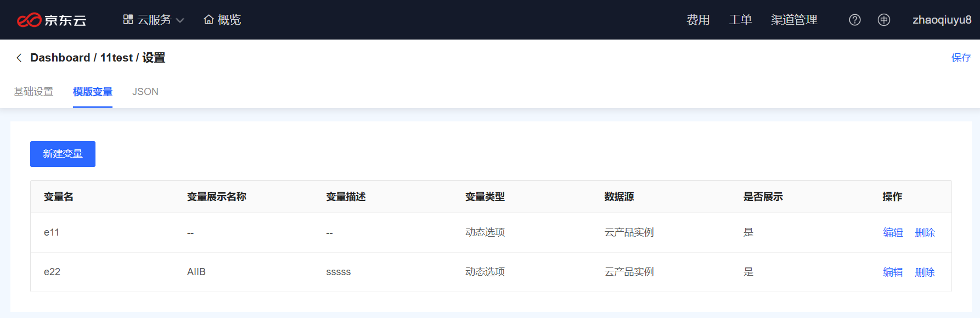Open the zhaoqiuyu8 account menu
Image resolution: width=980 pixels, height=318 pixels.
(x=942, y=20)
